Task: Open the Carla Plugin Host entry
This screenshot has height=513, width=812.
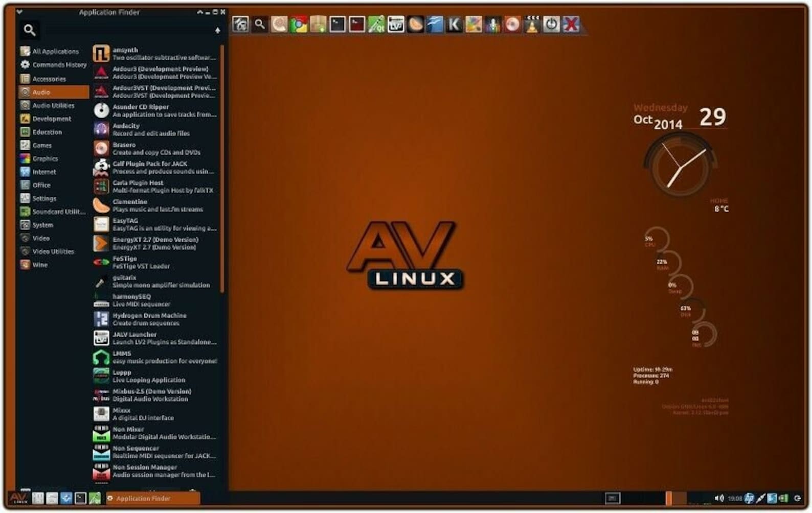Action: 156,186
